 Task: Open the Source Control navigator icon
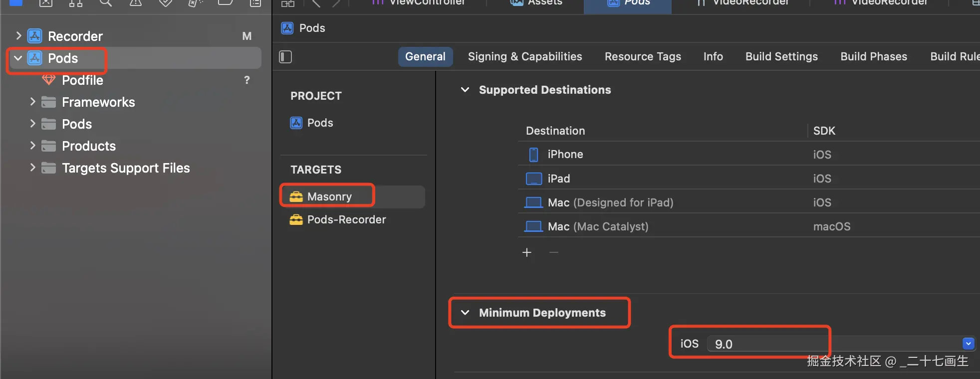pyautogui.click(x=46, y=3)
